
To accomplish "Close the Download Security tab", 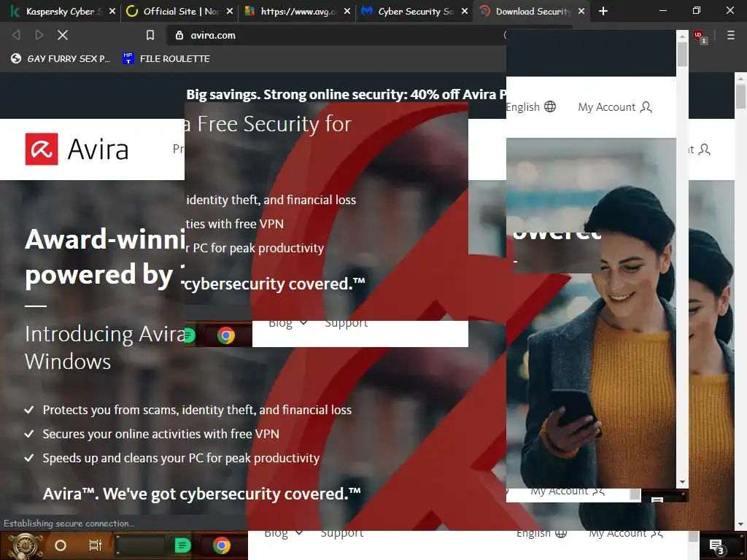I will point(581,11).
